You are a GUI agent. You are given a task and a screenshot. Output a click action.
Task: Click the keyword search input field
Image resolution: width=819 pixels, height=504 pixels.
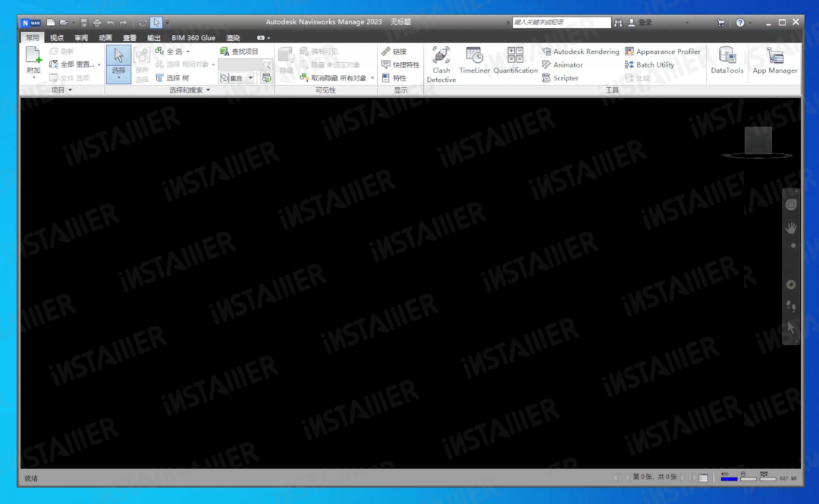[x=561, y=23]
